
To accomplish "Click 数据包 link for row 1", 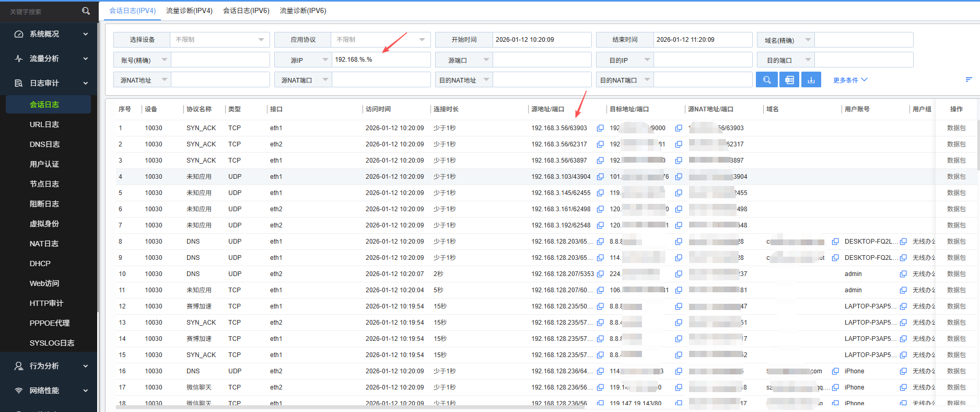I will click(x=956, y=128).
